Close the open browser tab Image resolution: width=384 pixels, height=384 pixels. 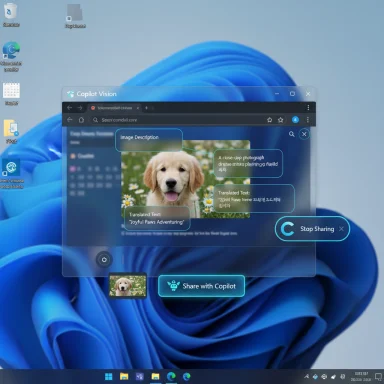[x=138, y=108]
